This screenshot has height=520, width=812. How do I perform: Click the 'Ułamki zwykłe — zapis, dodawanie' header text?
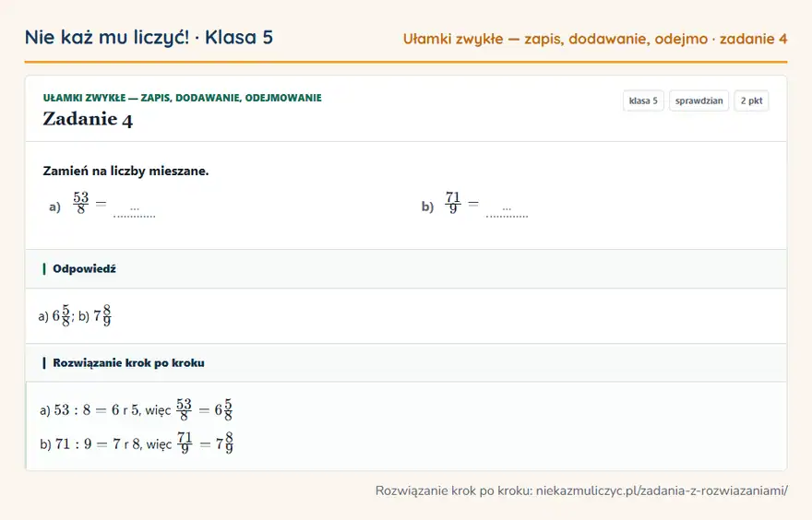pyautogui.click(x=595, y=39)
